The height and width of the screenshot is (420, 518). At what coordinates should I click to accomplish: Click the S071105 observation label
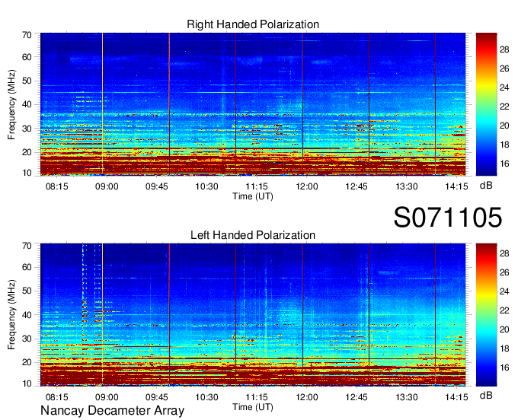tap(448, 217)
